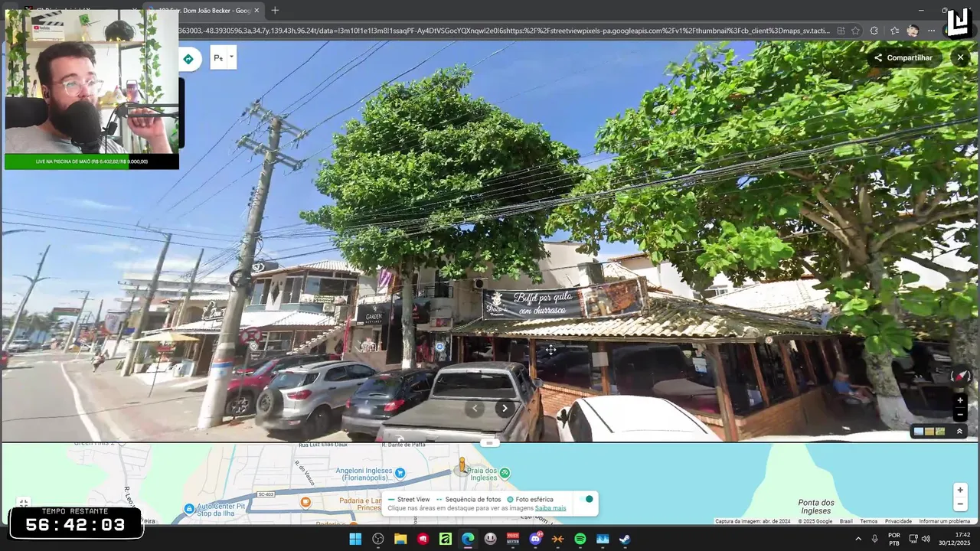980x551 pixels.
Task: Open the 'Saiba mais' link
Action: click(550, 508)
